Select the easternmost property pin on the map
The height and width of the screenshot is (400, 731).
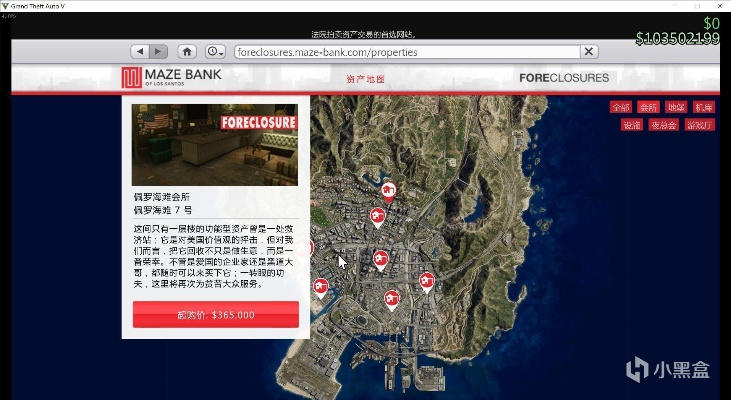point(427,283)
